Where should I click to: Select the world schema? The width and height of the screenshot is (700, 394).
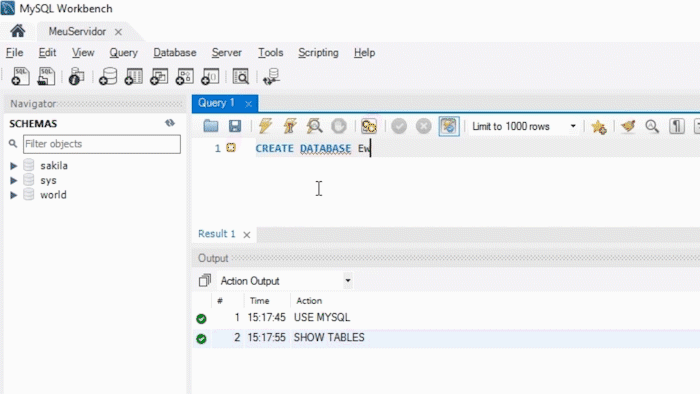point(53,195)
